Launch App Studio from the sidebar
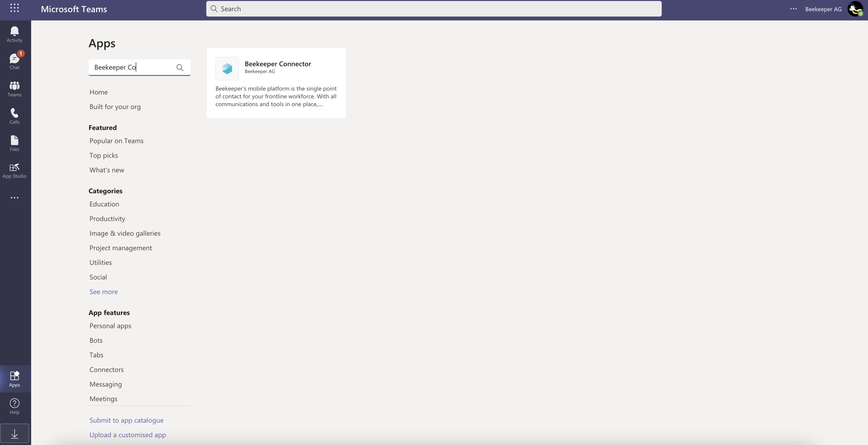Image resolution: width=868 pixels, height=445 pixels. coord(14,170)
